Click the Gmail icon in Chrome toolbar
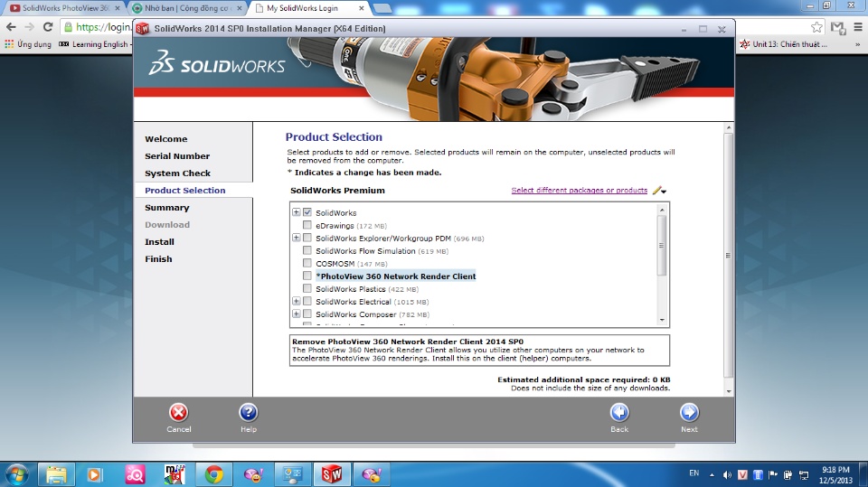The height and width of the screenshot is (487, 868). [837, 27]
